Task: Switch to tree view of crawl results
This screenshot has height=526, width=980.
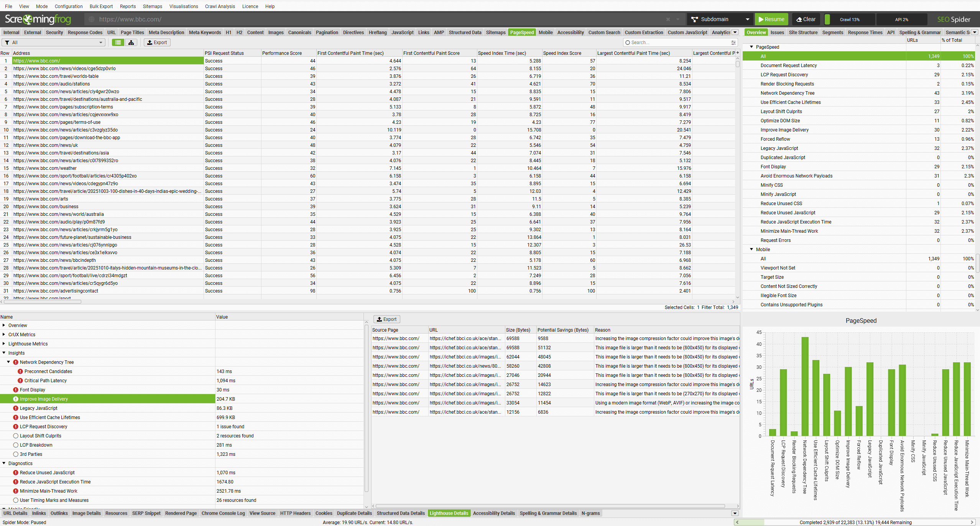Action: click(x=132, y=42)
